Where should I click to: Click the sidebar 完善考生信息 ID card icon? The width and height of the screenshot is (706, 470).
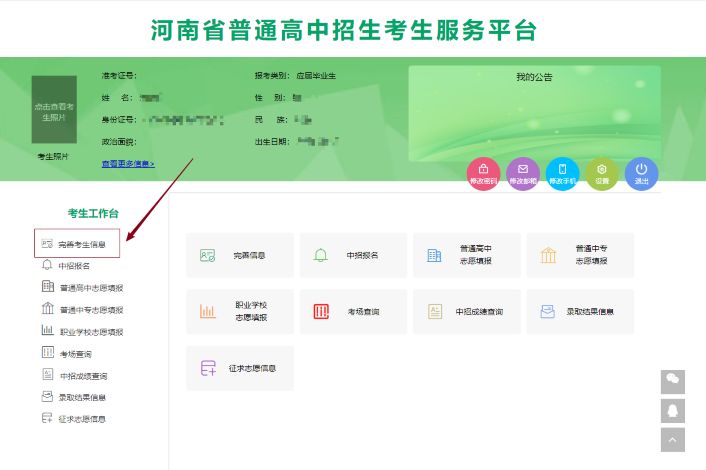pos(47,244)
